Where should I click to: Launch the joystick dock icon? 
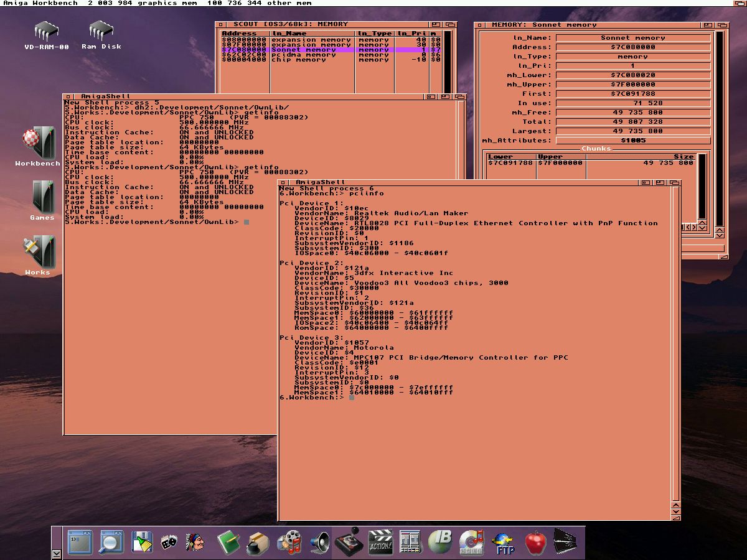pyautogui.click(x=349, y=541)
